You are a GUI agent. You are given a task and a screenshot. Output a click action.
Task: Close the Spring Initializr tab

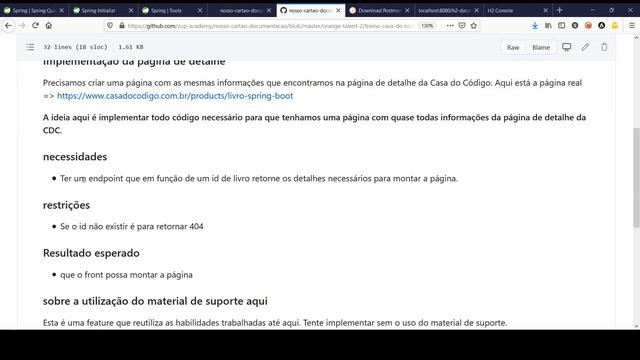(x=131, y=10)
